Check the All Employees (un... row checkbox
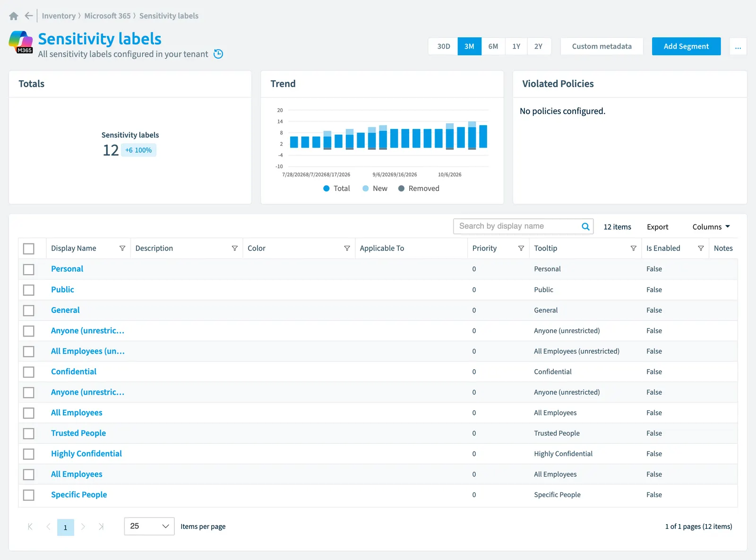The image size is (756, 560). 29,352
